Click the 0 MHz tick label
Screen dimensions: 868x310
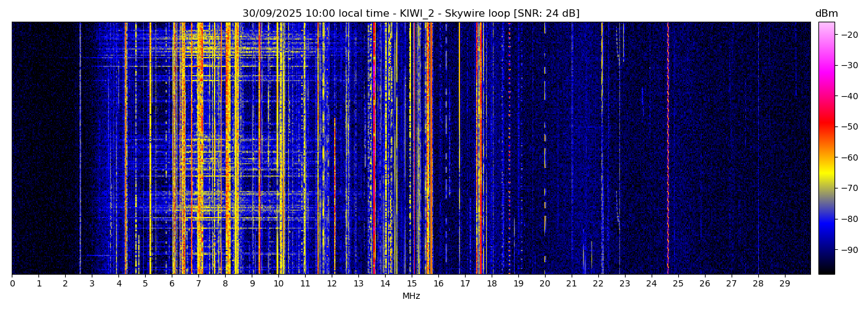coord(12,284)
